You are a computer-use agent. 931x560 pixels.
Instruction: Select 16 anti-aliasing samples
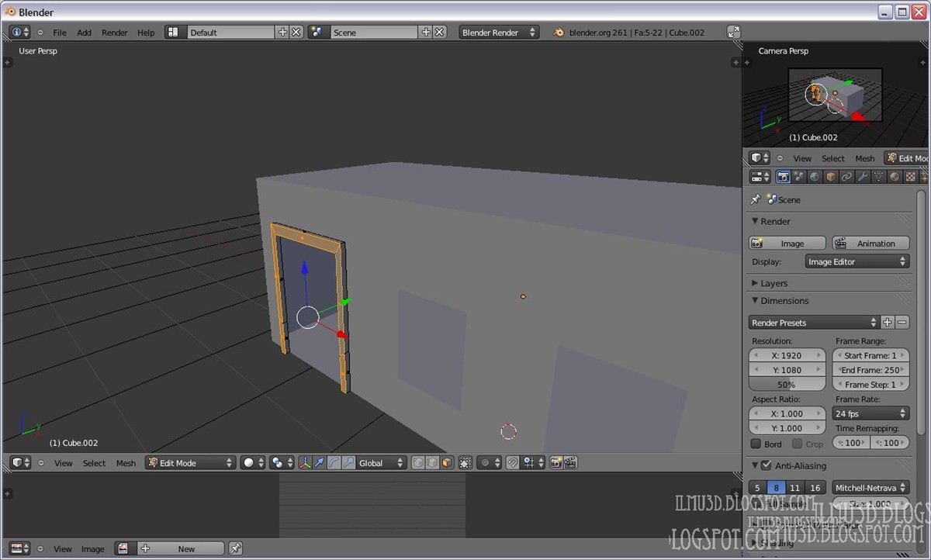tap(815, 488)
